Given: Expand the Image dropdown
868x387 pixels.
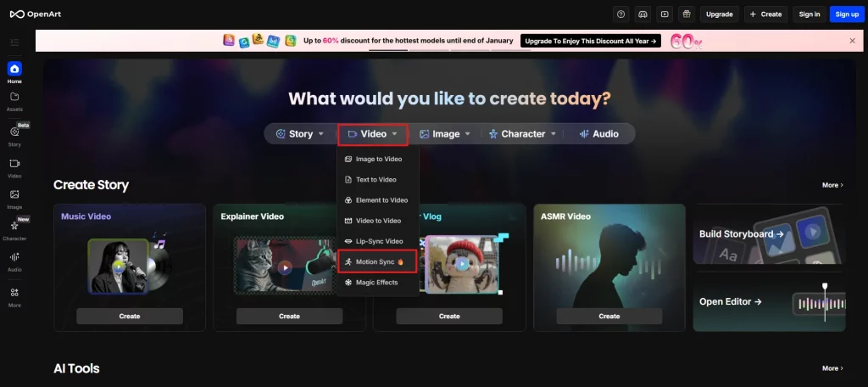Looking at the screenshot, I should click(445, 133).
